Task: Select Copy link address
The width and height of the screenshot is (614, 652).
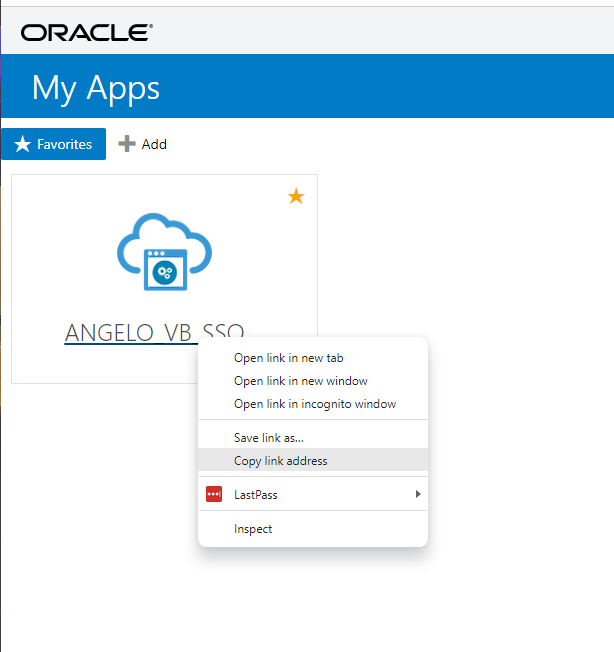Action: click(313, 460)
